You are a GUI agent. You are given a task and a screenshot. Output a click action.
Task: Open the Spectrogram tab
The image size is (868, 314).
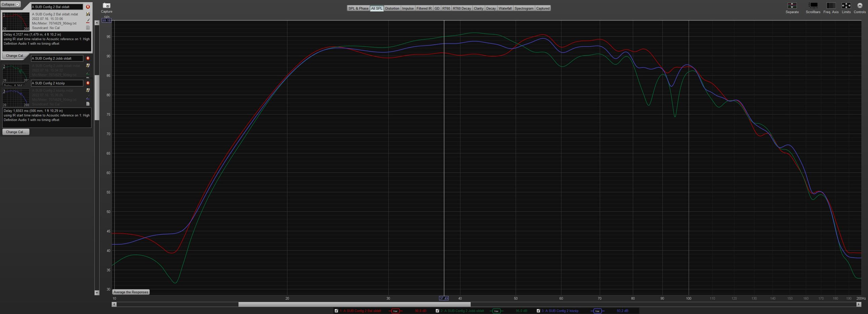(x=524, y=8)
